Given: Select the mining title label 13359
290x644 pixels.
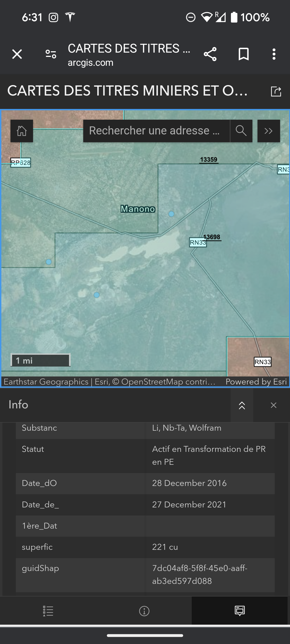Looking at the screenshot, I should pyautogui.click(x=209, y=160).
